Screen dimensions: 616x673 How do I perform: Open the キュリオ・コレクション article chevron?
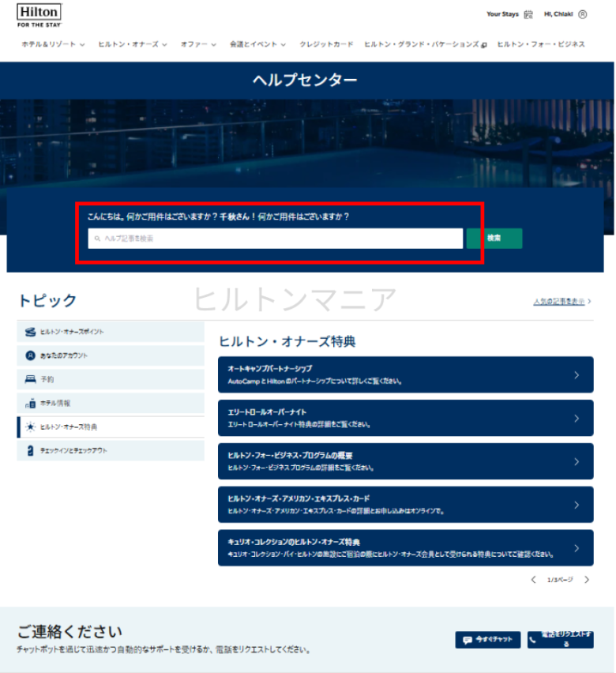click(577, 548)
